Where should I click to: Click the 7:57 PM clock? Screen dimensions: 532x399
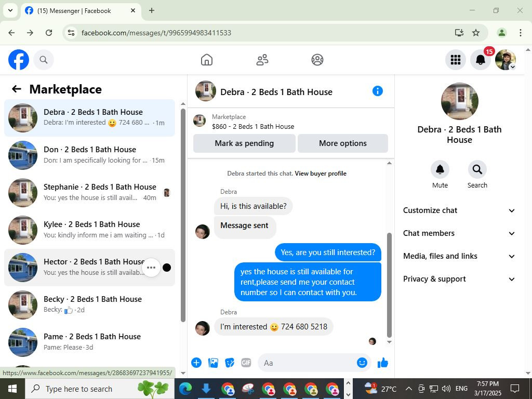487,384
